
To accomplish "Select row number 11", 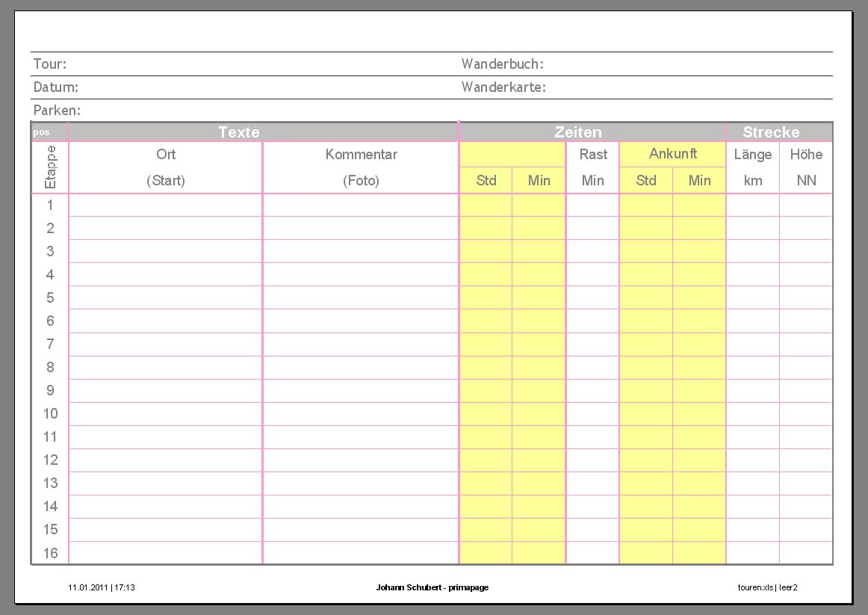I will pos(50,436).
